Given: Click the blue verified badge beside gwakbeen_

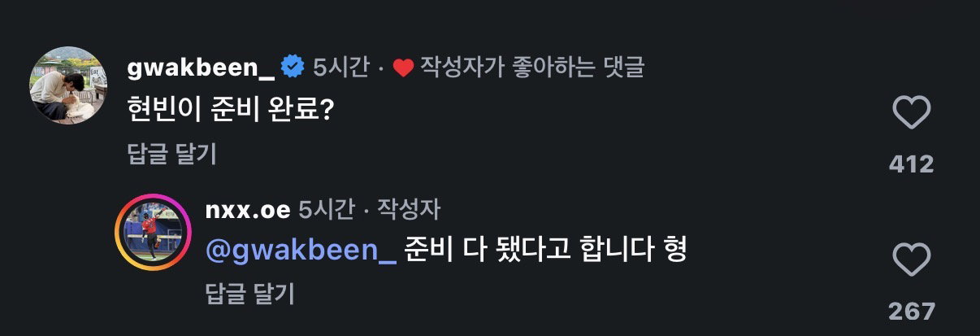Looking at the screenshot, I should click(x=293, y=68).
